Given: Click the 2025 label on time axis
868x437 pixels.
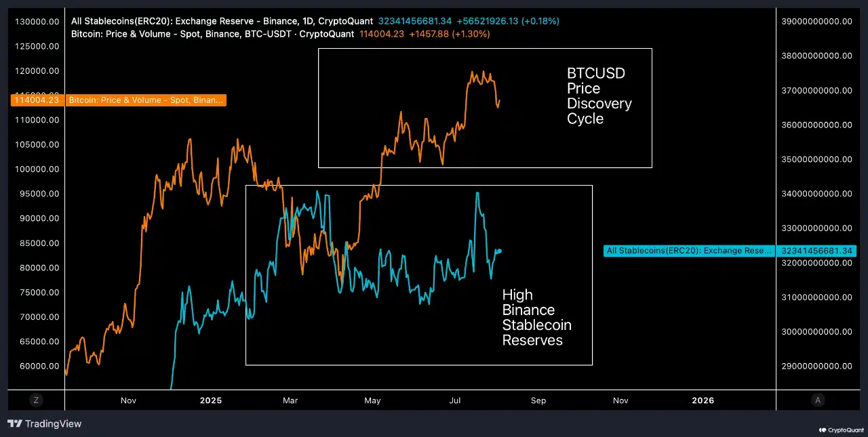Looking at the screenshot, I should (x=211, y=400).
